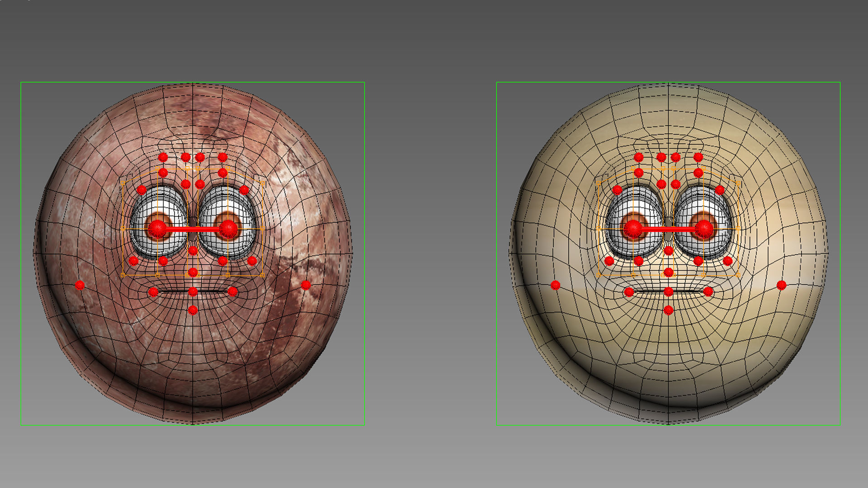Grab screen-right mouth corner dot on tan head

tap(708, 291)
